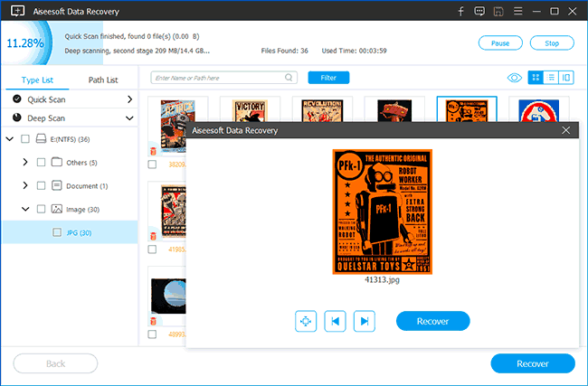The width and height of the screenshot is (588, 386).
Task: Click the E:(NTFS) drive icon
Action: (41, 139)
